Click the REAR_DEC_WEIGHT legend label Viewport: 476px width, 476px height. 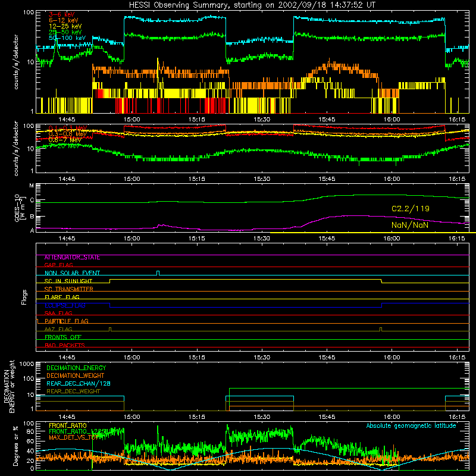73,392
